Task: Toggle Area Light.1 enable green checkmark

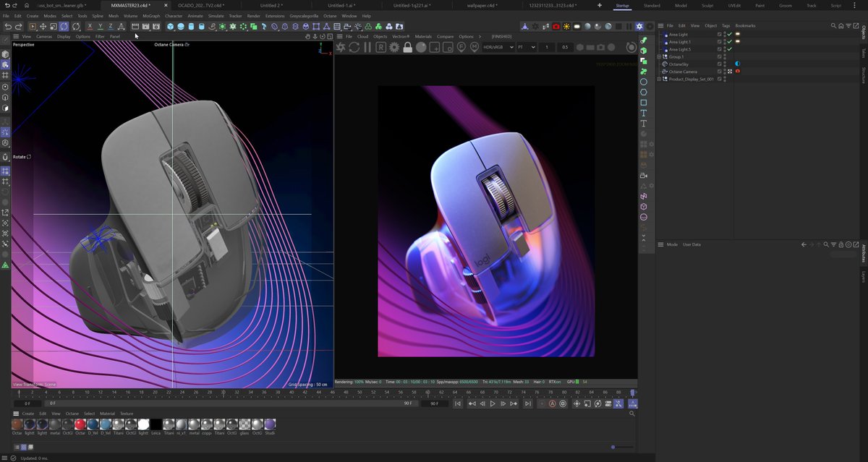Action: click(730, 41)
